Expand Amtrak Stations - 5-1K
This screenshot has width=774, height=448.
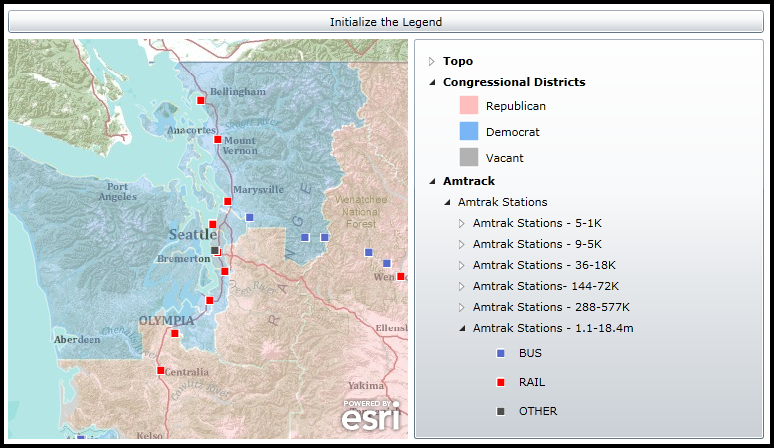(x=462, y=223)
